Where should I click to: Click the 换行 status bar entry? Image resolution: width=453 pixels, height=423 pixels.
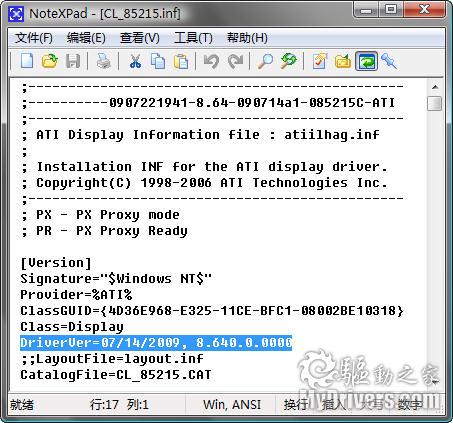point(295,405)
